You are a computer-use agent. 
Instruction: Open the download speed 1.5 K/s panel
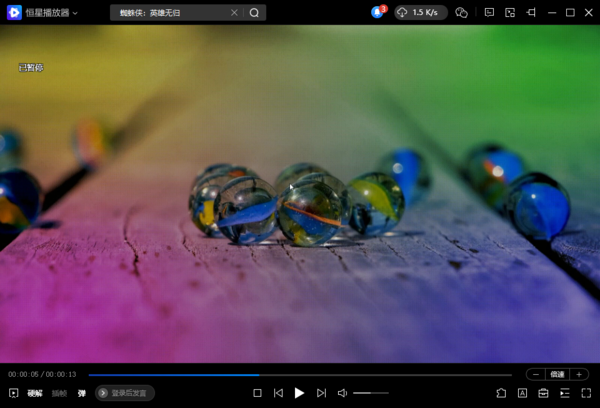(x=420, y=13)
